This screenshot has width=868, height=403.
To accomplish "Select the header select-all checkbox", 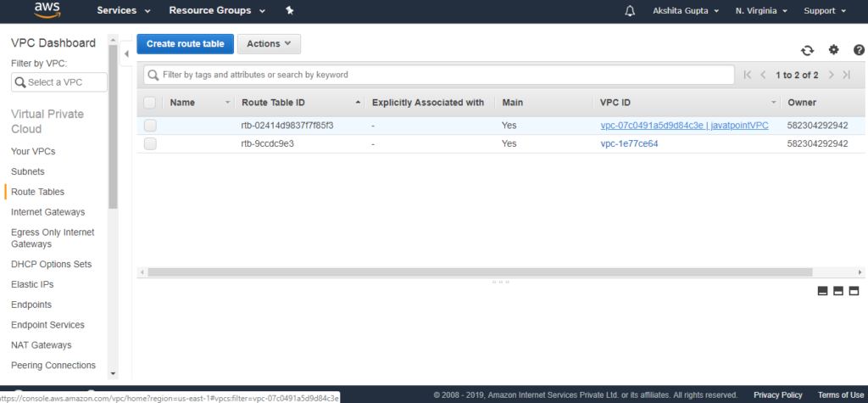I will (x=149, y=103).
